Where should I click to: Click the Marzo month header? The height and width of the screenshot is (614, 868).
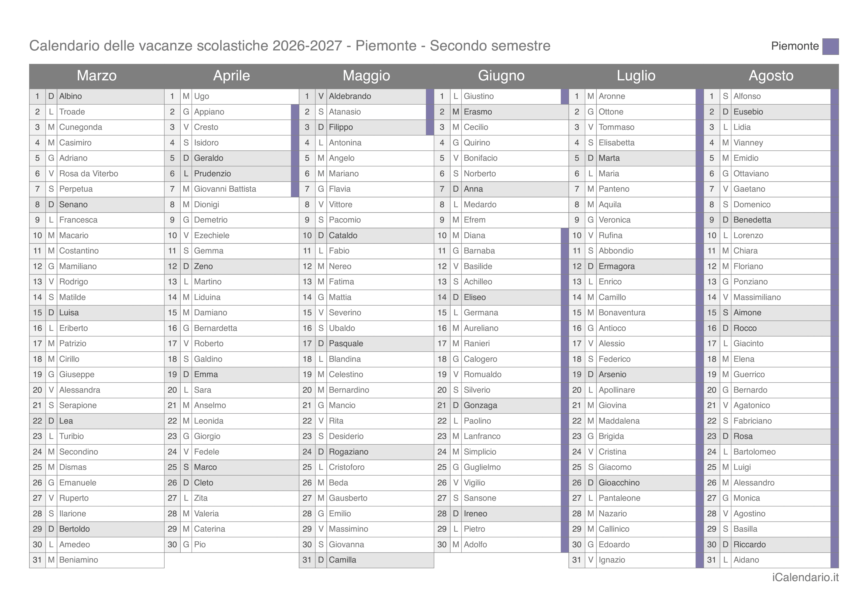[96, 76]
